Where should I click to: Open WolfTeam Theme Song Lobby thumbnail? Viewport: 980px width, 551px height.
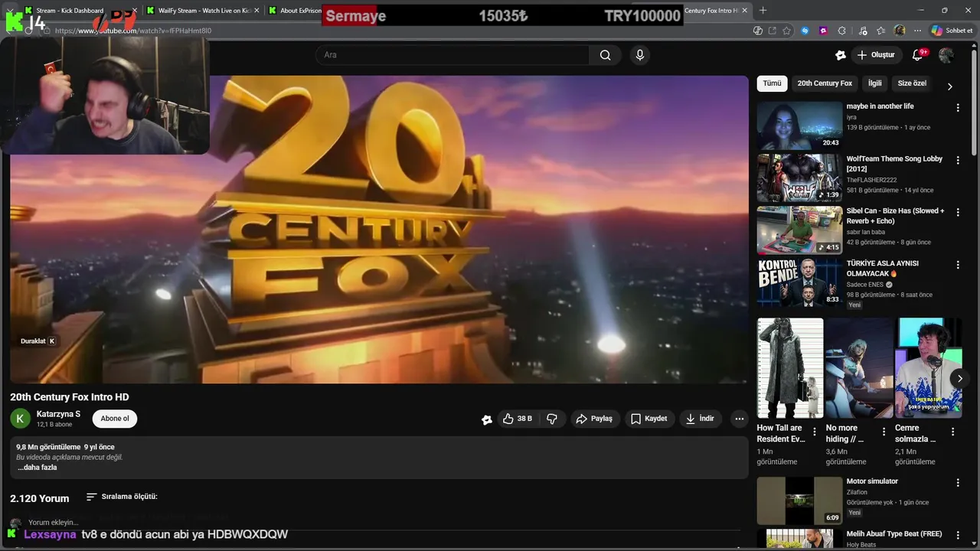pyautogui.click(x=799, y=178)
